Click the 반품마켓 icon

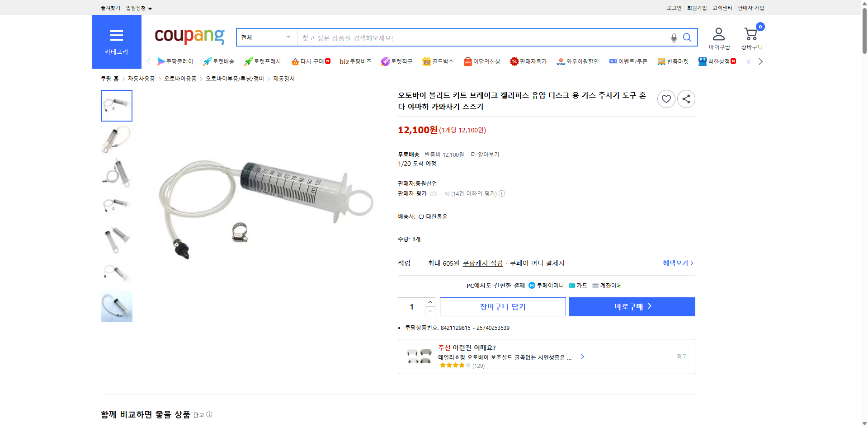point(673,61)
